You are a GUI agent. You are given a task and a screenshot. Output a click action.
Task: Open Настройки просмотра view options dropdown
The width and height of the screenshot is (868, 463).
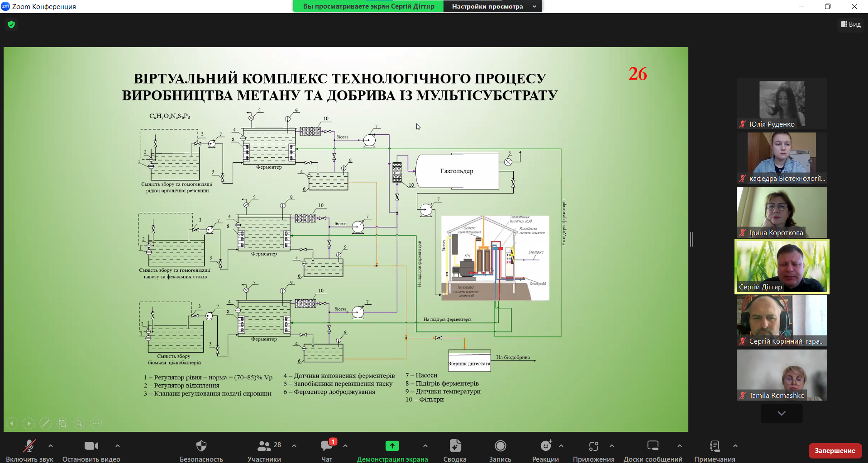click(493, 6)
